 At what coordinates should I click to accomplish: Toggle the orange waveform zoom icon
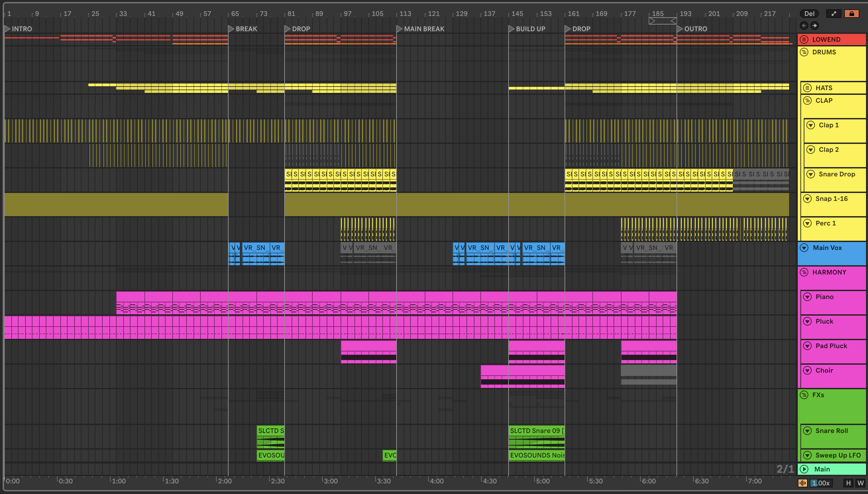tap(803, 483)
